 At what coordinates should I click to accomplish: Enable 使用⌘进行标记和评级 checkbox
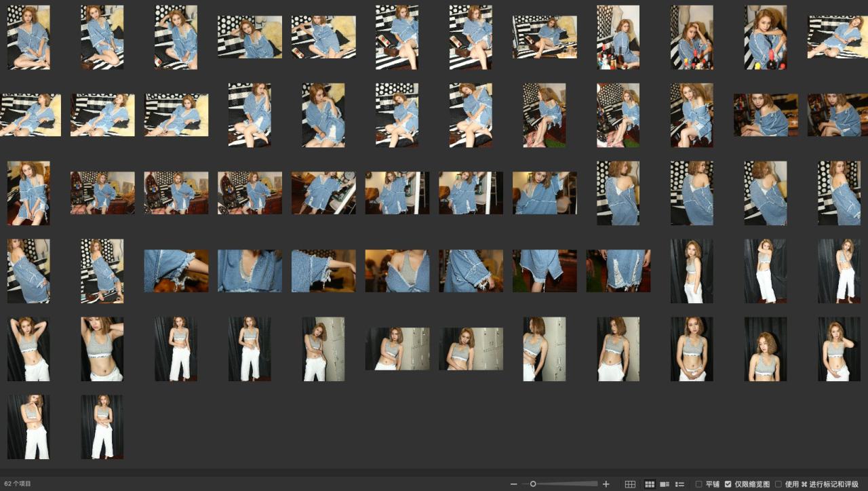coord(778,484)
